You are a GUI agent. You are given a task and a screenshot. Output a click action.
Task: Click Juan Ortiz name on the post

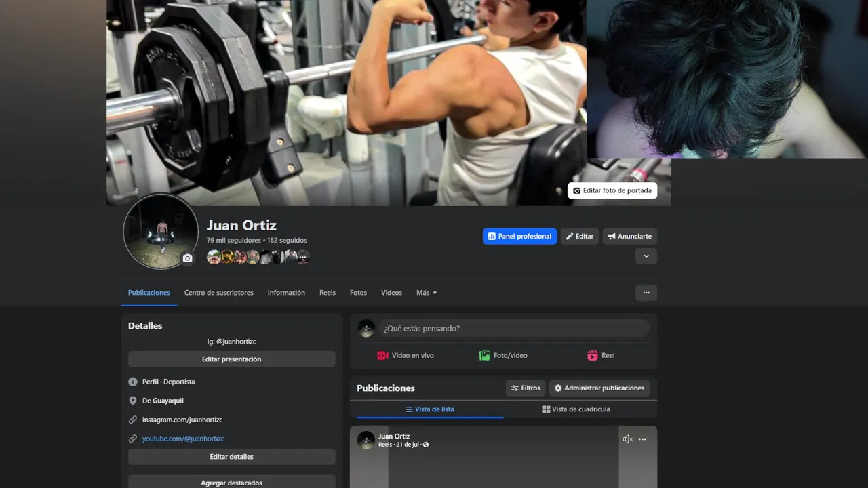pos(394,436)
